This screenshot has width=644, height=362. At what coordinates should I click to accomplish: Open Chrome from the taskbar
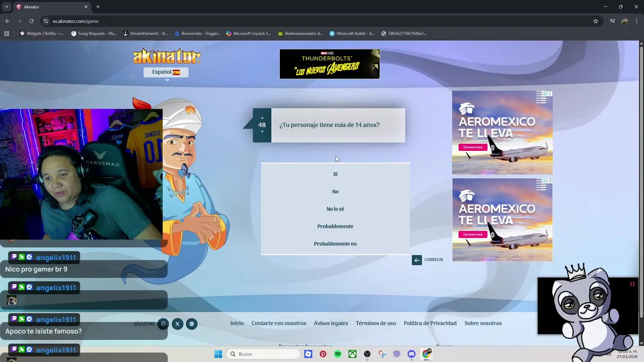pyautogui.click(x=427, y=354)
